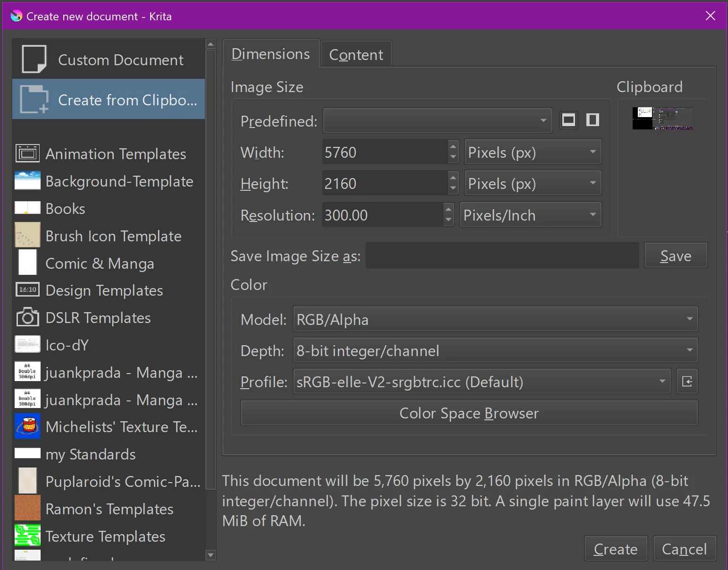Select my Standards template entry
Viewport: 728px width, 570px height.
[109, 454]
